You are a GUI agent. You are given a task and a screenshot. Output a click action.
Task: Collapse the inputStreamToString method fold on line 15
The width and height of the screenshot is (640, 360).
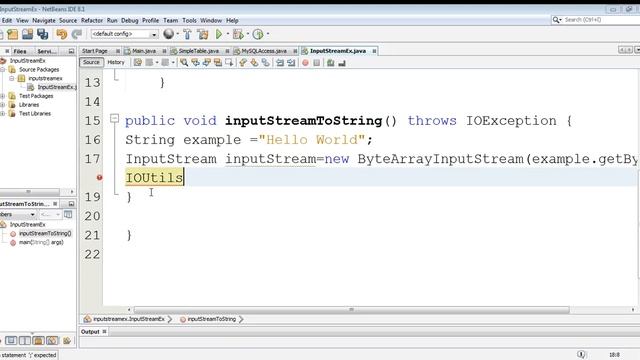[x=114, y=119]
